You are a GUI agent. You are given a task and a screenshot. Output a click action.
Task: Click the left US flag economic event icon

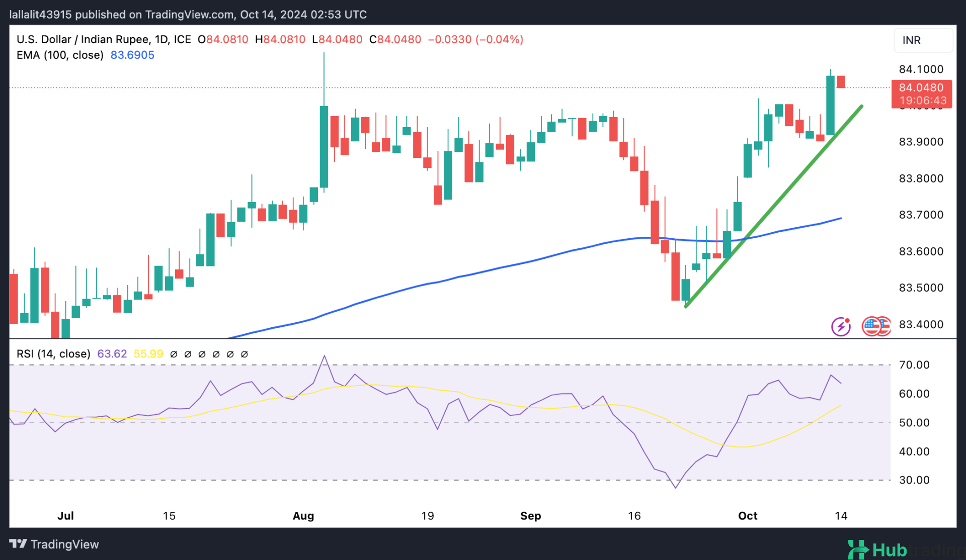[x=871, y=326]
